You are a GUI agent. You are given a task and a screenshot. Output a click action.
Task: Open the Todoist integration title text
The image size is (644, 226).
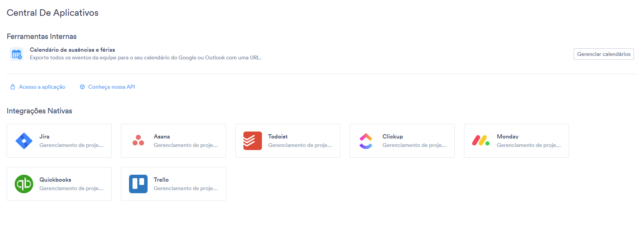pyautogui.click(x=278, y=137)
